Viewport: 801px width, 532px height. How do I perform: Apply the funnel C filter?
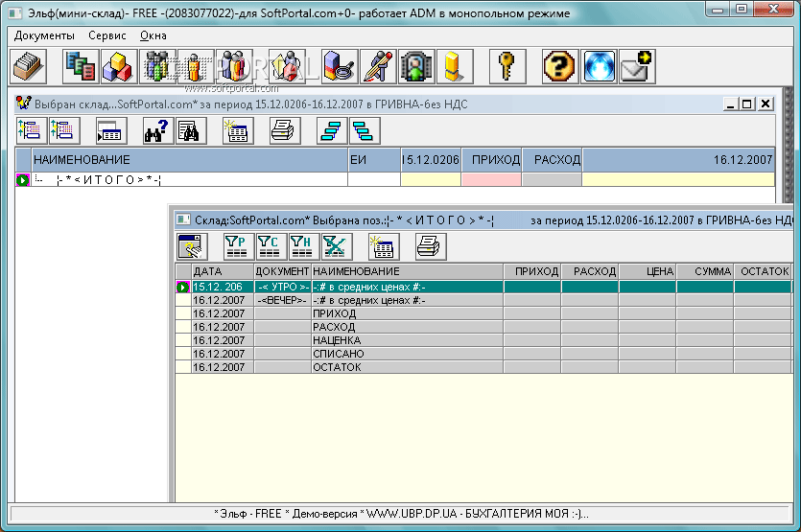point(271,246)
